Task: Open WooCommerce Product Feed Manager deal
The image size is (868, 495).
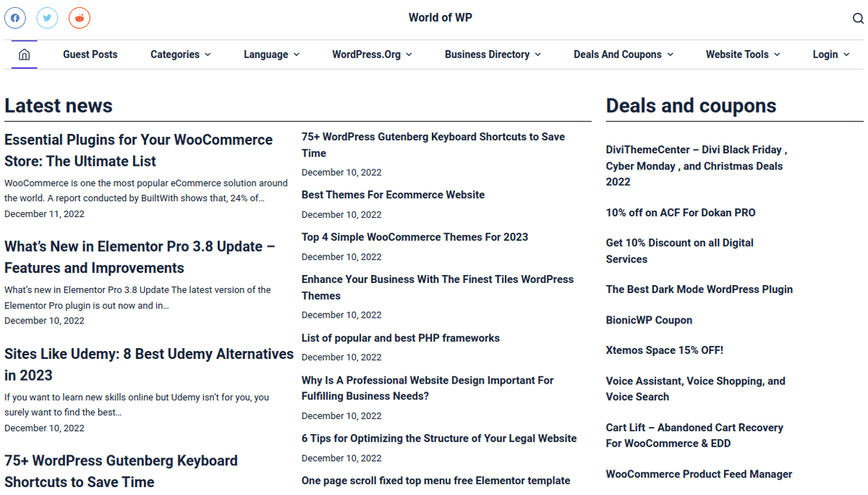Action: coord(699,474)
